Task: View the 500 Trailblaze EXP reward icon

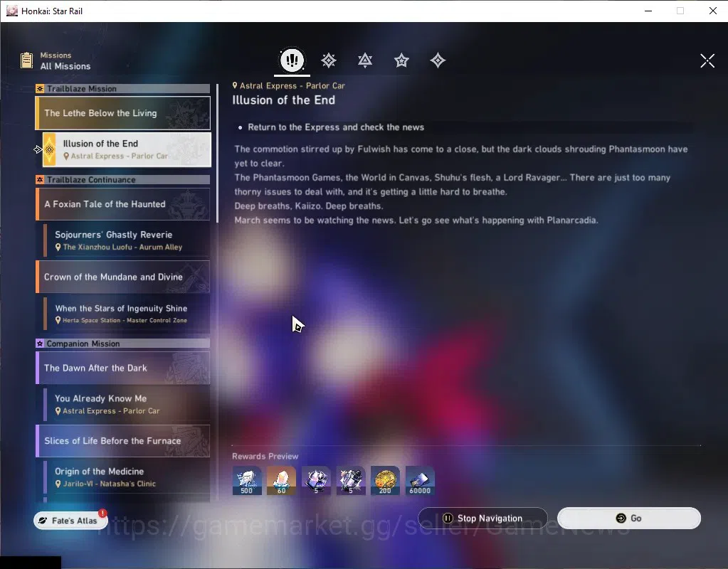Action: (247, 480)
